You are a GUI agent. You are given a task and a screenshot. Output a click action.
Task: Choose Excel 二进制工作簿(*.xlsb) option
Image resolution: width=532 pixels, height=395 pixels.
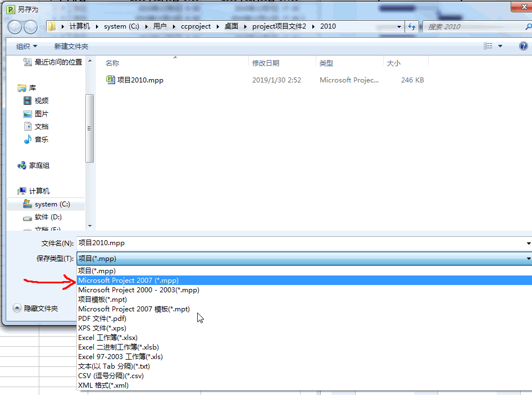pos(304,347)
